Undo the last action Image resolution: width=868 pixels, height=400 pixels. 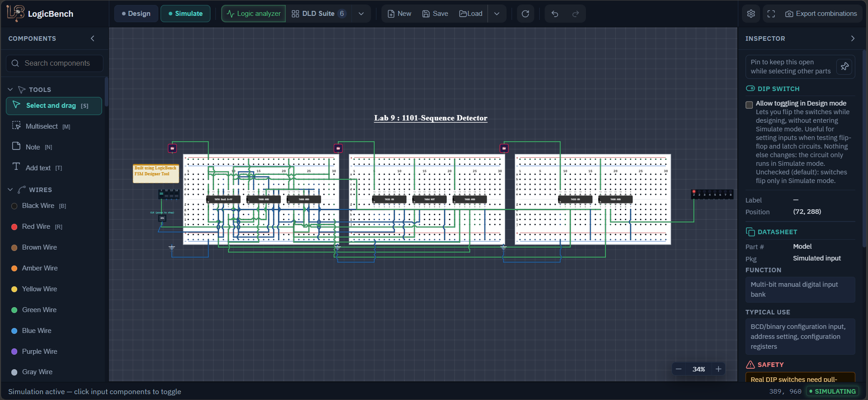555,14
